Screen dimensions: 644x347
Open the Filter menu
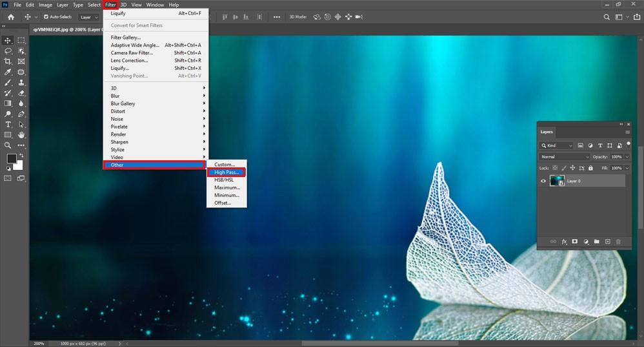click(110, 5)
